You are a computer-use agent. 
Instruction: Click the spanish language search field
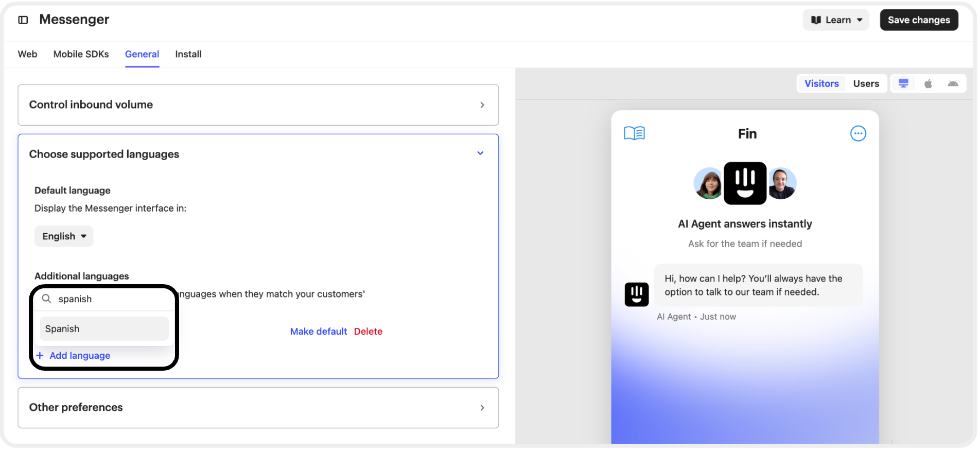(x=105, y=299)
